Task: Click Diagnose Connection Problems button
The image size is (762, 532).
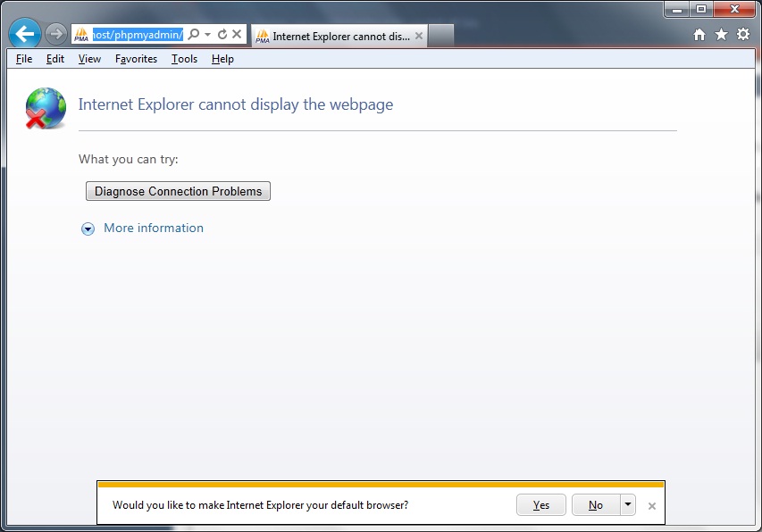Action: 178,191
